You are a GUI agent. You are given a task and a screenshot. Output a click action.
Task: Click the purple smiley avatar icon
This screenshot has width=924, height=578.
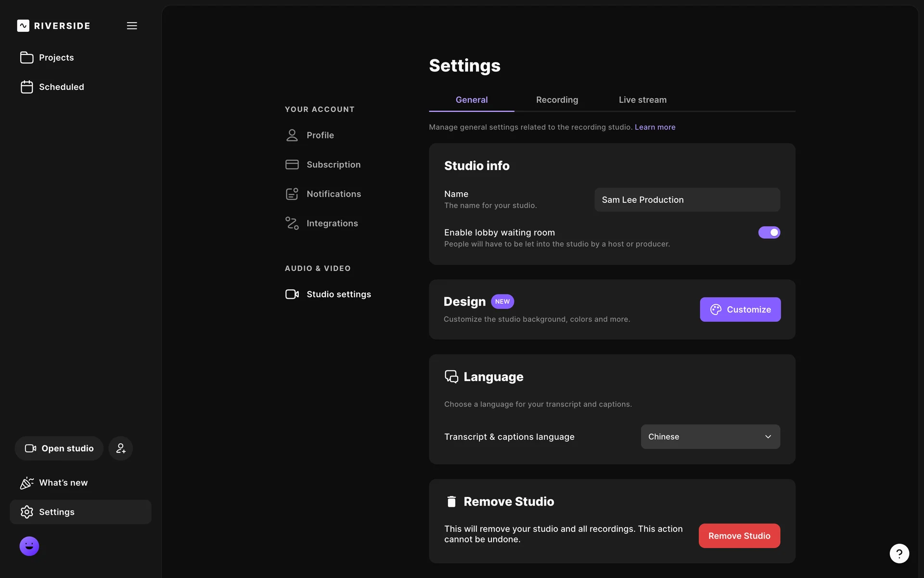tap(29, 546)
